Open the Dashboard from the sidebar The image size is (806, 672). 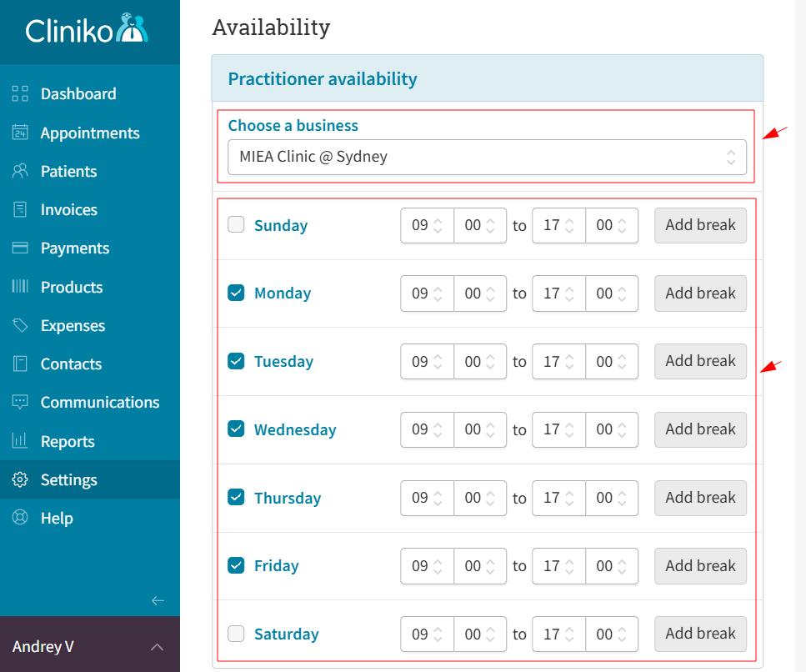tap(20, 93)
